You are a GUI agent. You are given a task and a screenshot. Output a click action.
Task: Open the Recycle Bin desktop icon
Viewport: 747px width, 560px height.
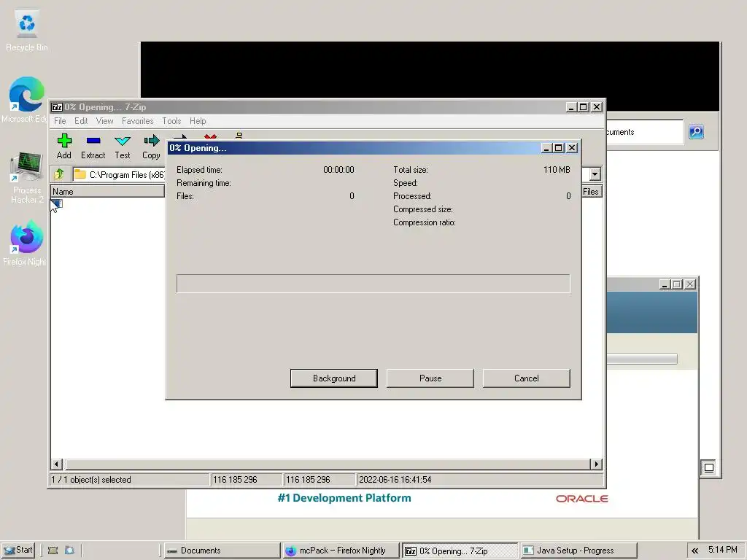(27, 31)
